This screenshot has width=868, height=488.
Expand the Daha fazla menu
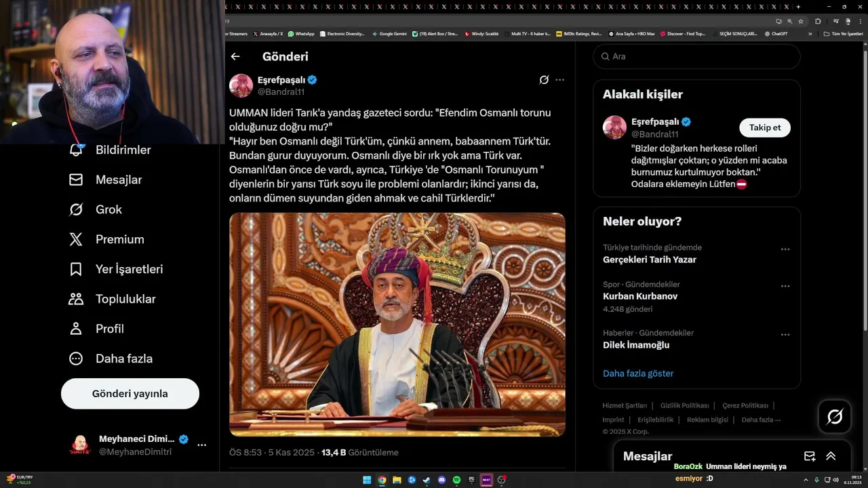[x=124, y=359]
